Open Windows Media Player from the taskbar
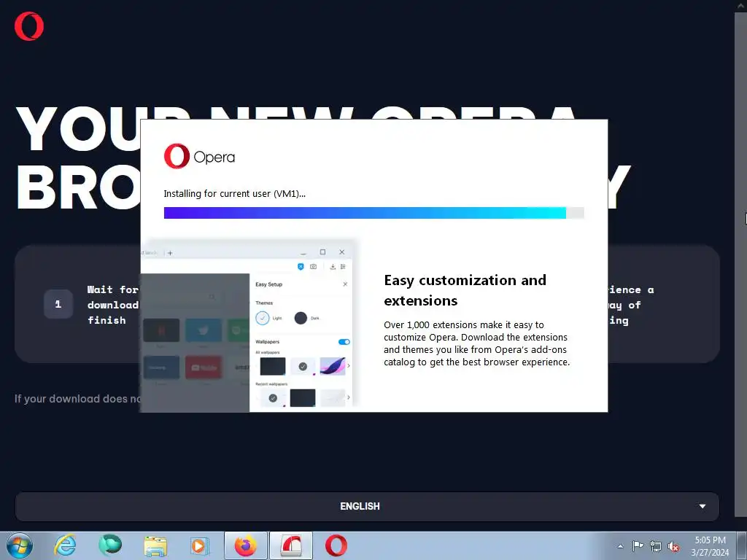 pyautogui.click(x=198, y=545)
